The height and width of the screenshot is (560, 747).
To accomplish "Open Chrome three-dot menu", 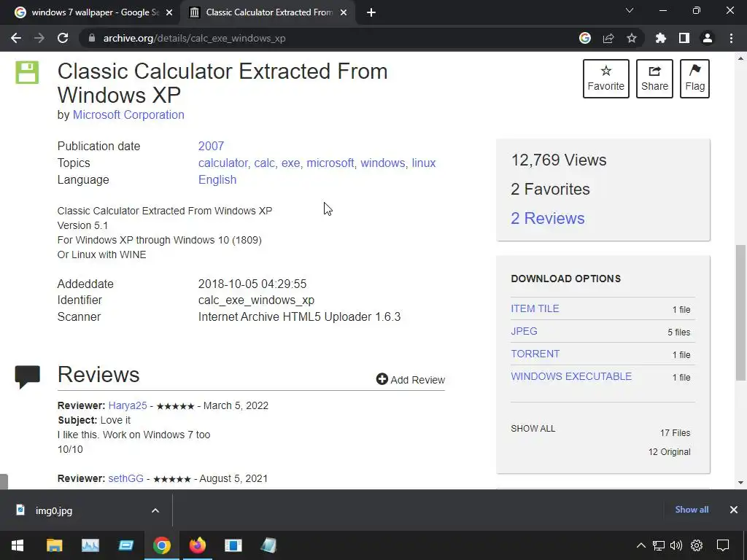I will [x=731, y=38].
